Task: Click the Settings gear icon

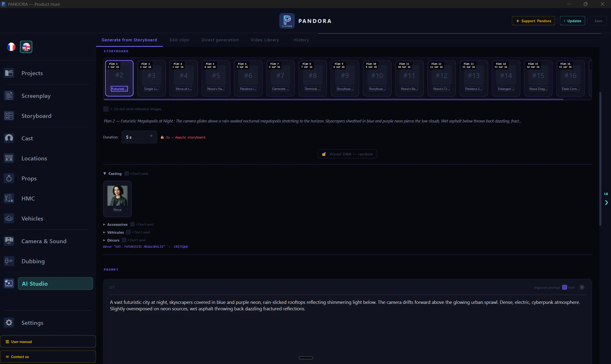Action: click(9, 322)
